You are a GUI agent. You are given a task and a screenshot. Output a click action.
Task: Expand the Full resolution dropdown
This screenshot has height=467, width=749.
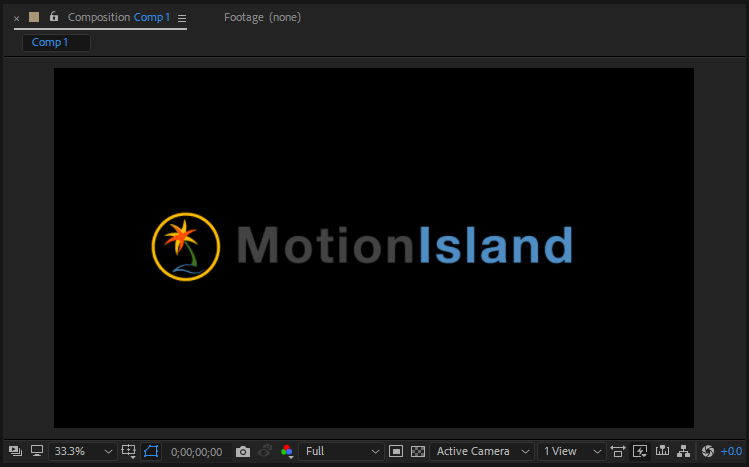pos(341,451)
